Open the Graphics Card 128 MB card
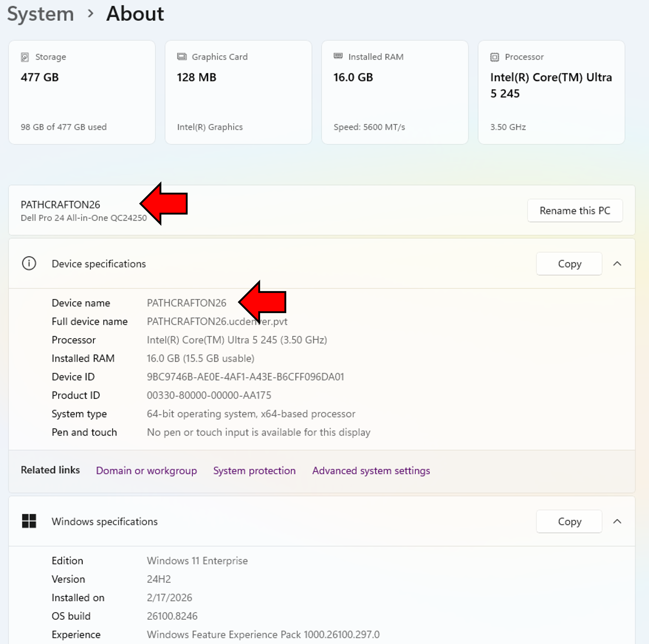 point(239,92)
